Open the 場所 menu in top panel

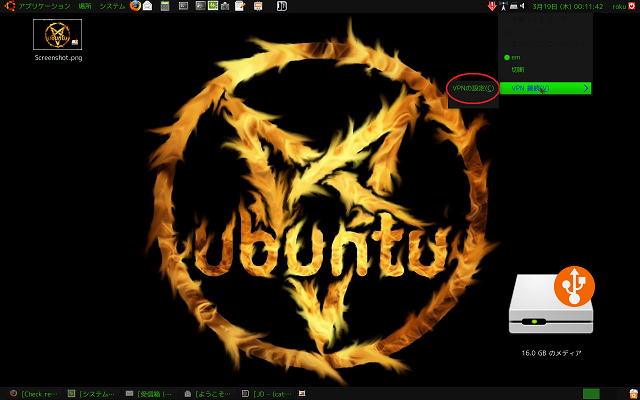[x=85, y=6]
